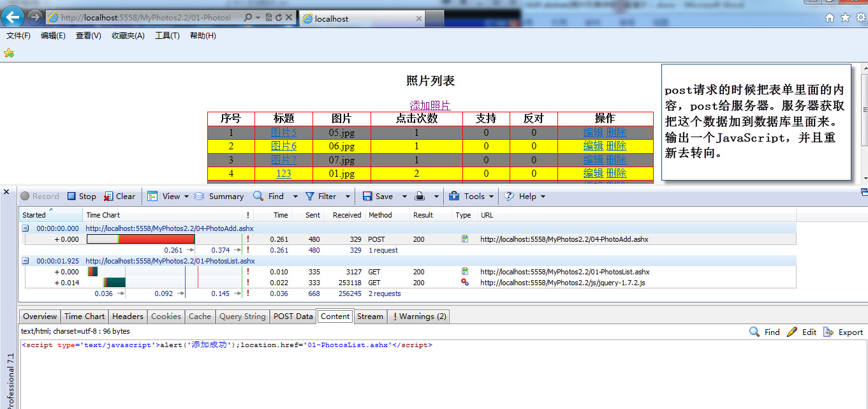Viewport: 868px width, 409px height.
Task: Open the 编辑(E) menu
Action: (x=53, y=36)
